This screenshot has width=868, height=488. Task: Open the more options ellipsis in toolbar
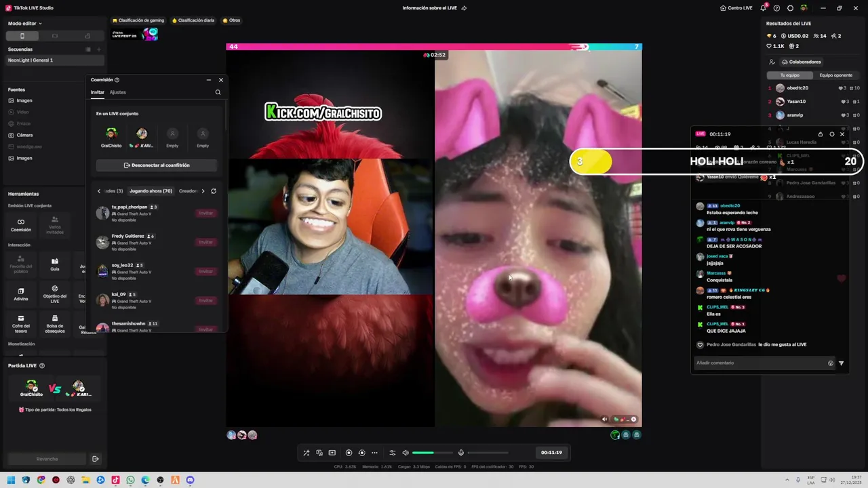click(x=374, y=453)
